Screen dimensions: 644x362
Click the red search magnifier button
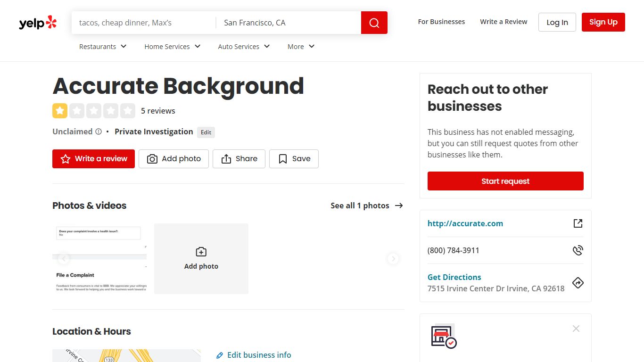coord(374,23)
